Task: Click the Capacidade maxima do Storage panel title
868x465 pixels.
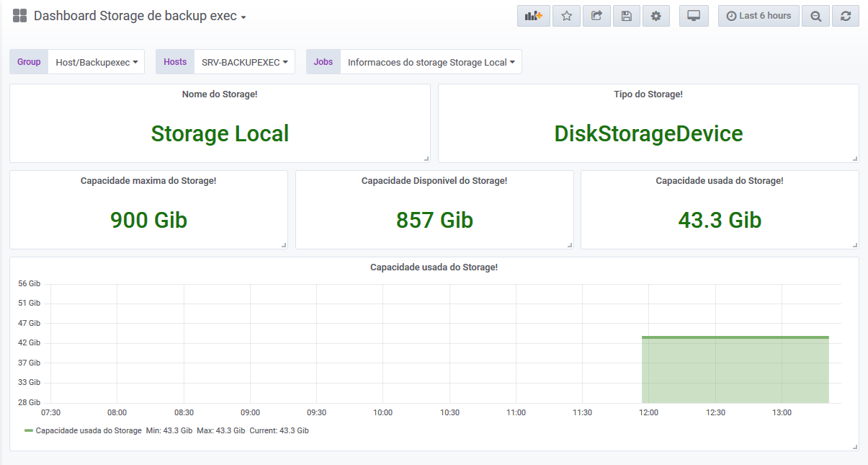Action: [x=148, y=181]
